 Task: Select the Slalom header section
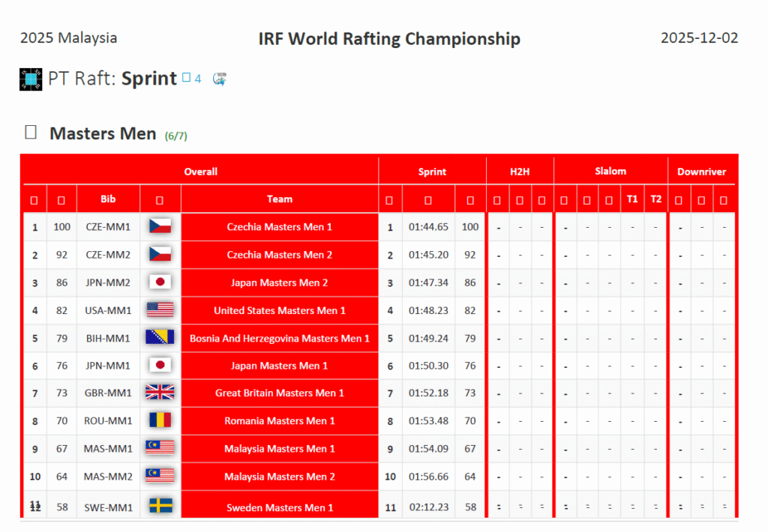pos(610,172)
